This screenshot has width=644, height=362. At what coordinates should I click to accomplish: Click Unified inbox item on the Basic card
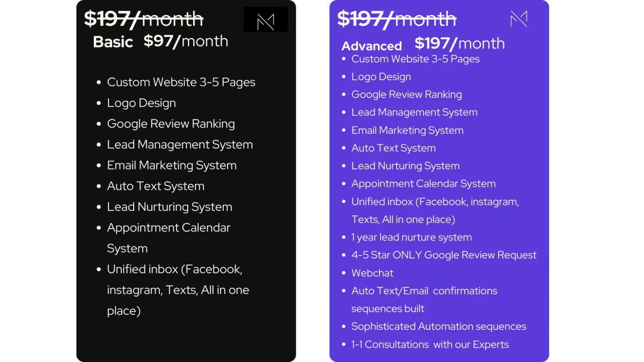click(x=178, y=290)
